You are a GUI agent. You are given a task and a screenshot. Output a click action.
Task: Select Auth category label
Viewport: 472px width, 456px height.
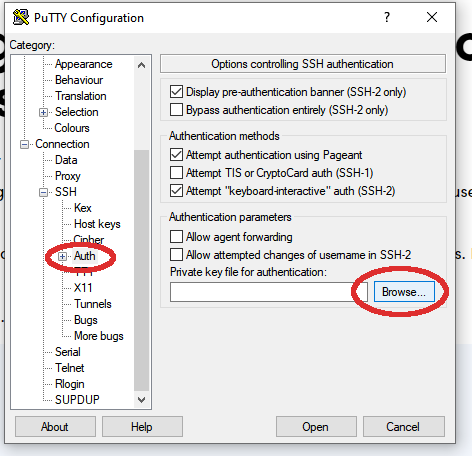click(x=85, y=256)
